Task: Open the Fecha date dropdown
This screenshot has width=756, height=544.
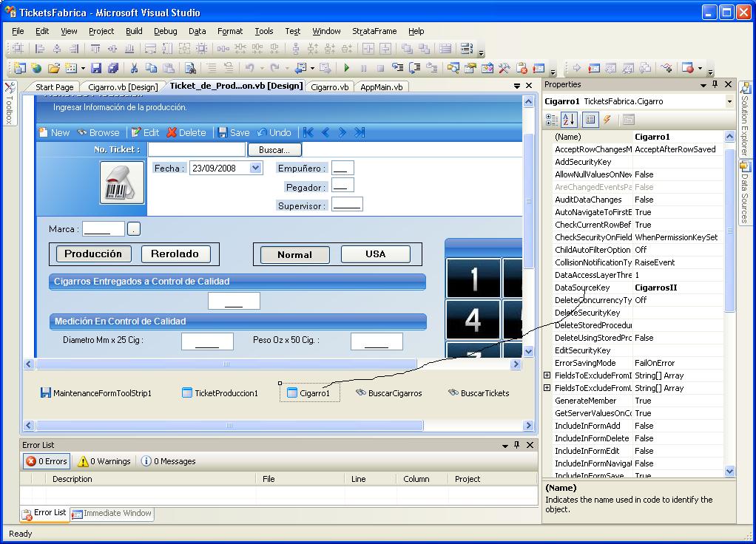Action: 256,168
